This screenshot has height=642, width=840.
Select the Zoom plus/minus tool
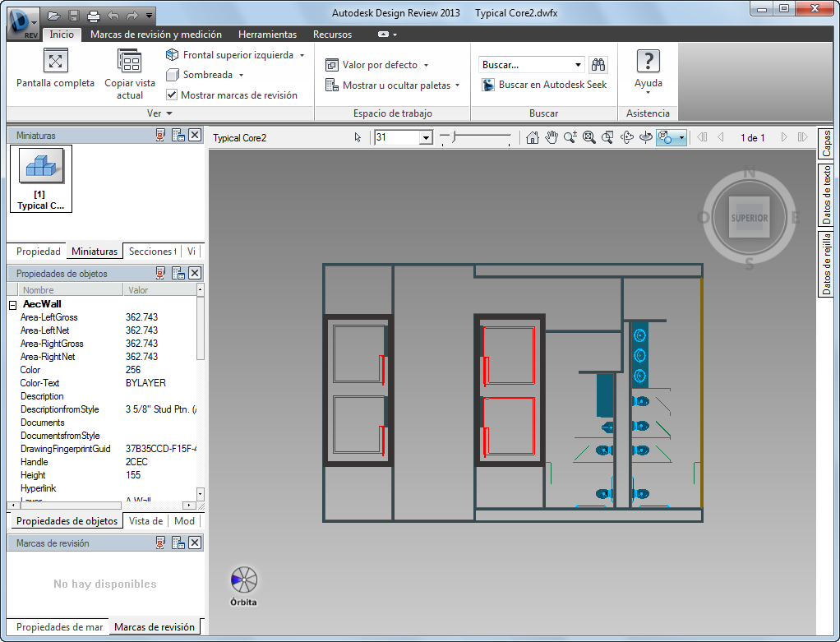570,138
